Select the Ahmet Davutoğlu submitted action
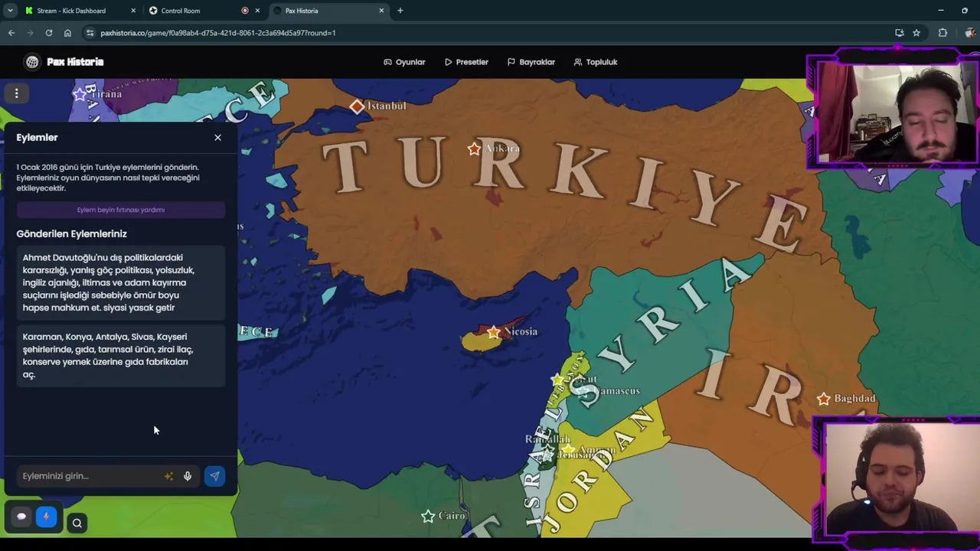Viewport: 980px width, 551px height. pyautogui.click(x=121, y=282)
